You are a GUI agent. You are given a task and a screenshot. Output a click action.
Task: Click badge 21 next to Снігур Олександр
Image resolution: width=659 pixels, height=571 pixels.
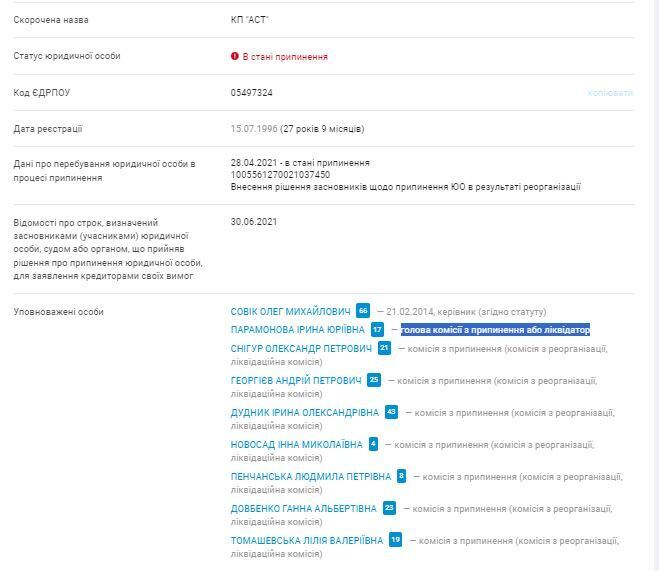tap(384, 348)
